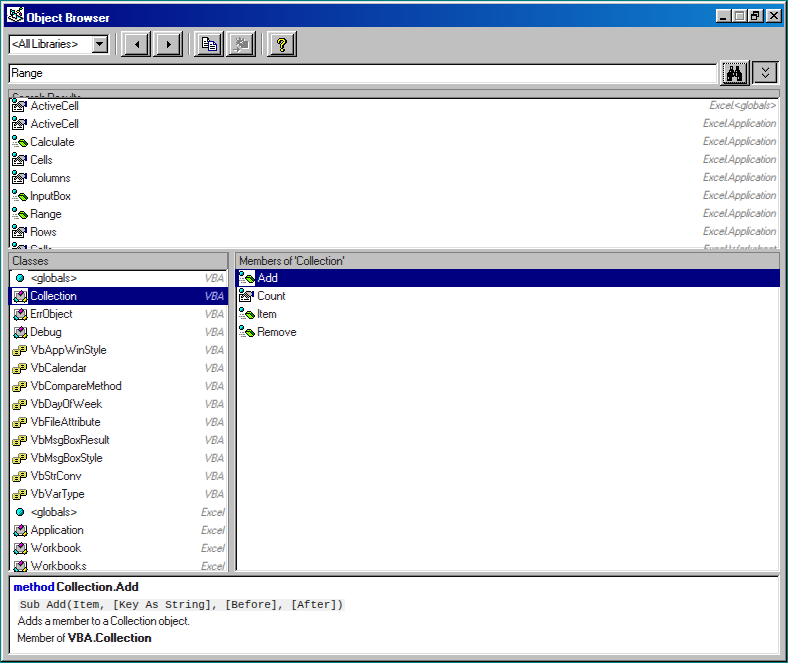Click the View Definition icon

pyautogui.click(x=241, y=44)
